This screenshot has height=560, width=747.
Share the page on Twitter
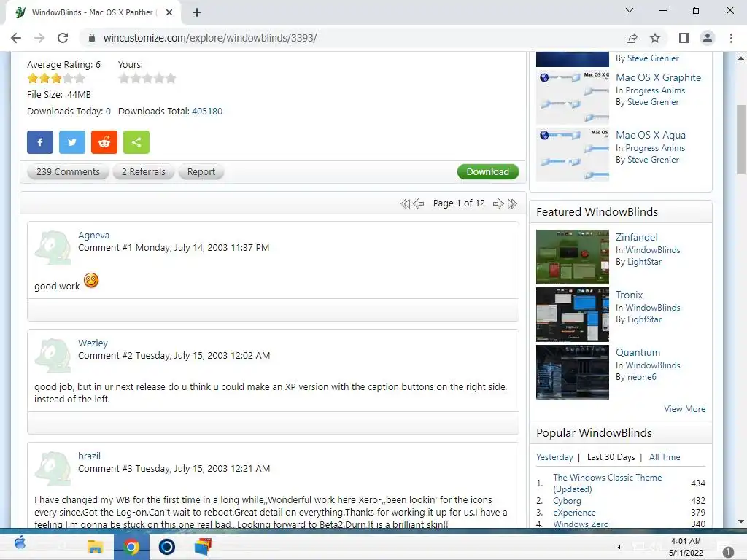point(72,142)
